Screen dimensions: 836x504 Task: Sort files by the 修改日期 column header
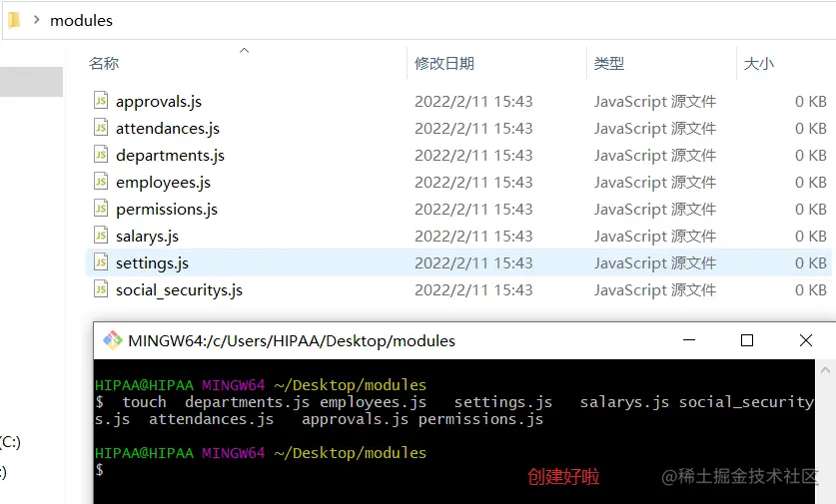pyautogui.click(x=444, y=64)
